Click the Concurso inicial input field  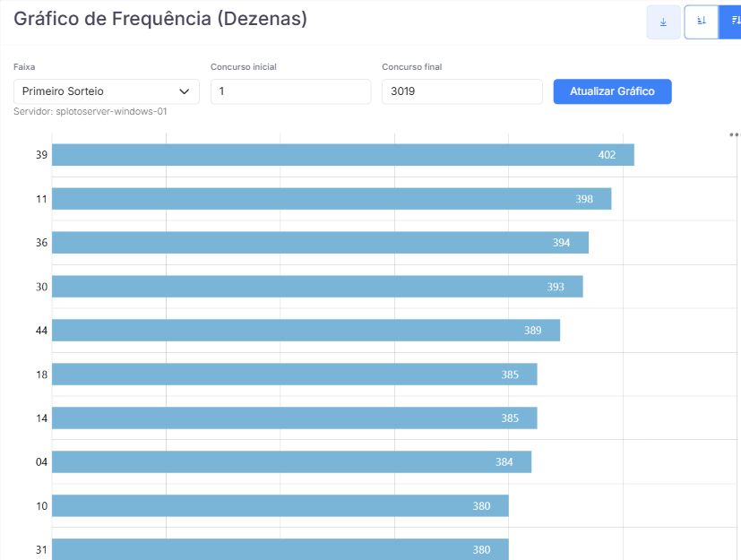point(290,91)
